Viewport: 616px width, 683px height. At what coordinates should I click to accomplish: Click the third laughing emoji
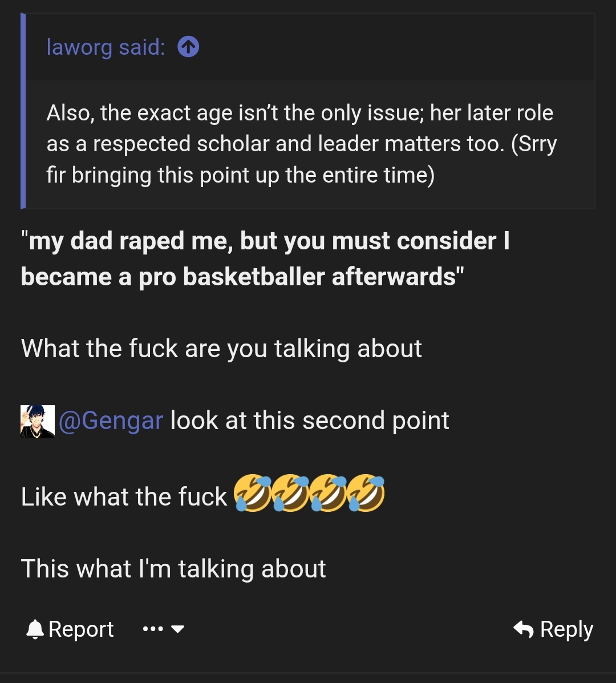point(328,493)
